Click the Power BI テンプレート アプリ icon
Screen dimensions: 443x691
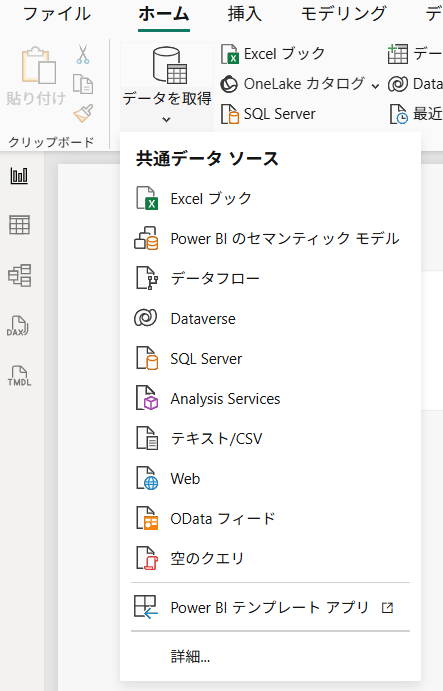pos(145,607)
